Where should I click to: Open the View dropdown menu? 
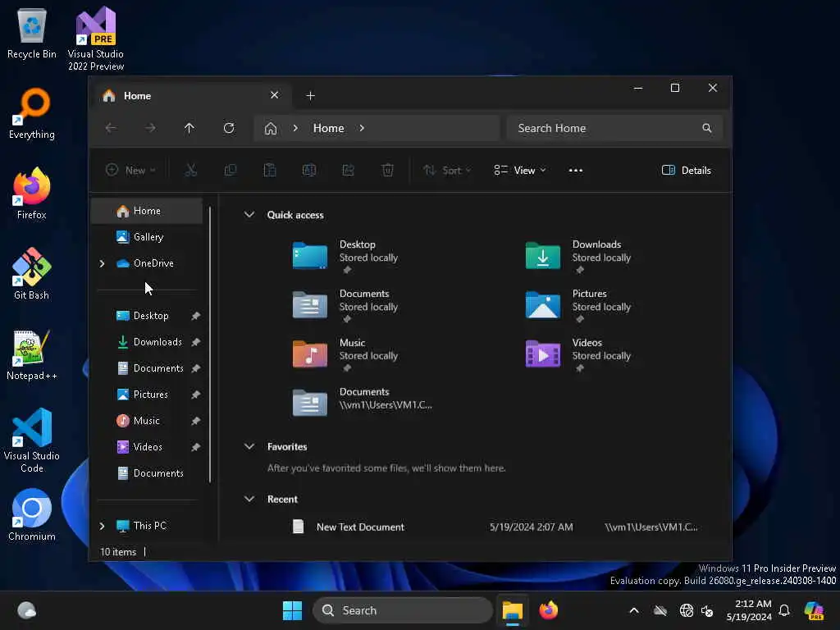point(520,171)
